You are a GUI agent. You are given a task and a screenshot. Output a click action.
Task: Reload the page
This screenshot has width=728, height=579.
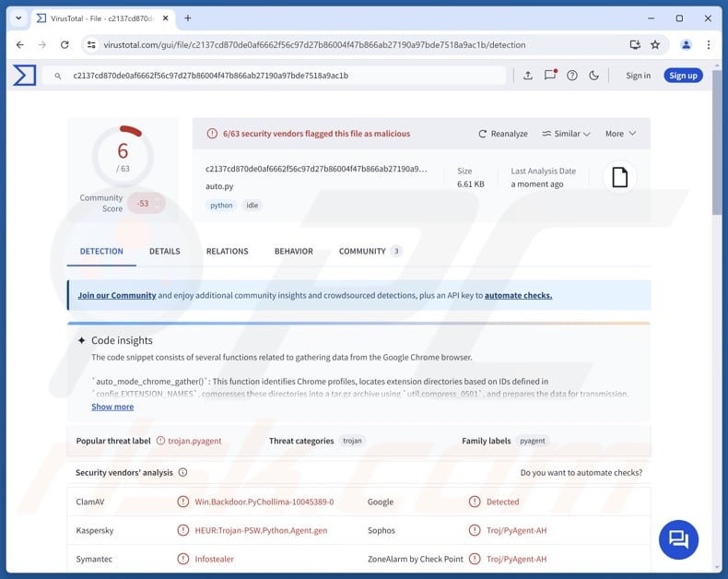pos(65,44)
